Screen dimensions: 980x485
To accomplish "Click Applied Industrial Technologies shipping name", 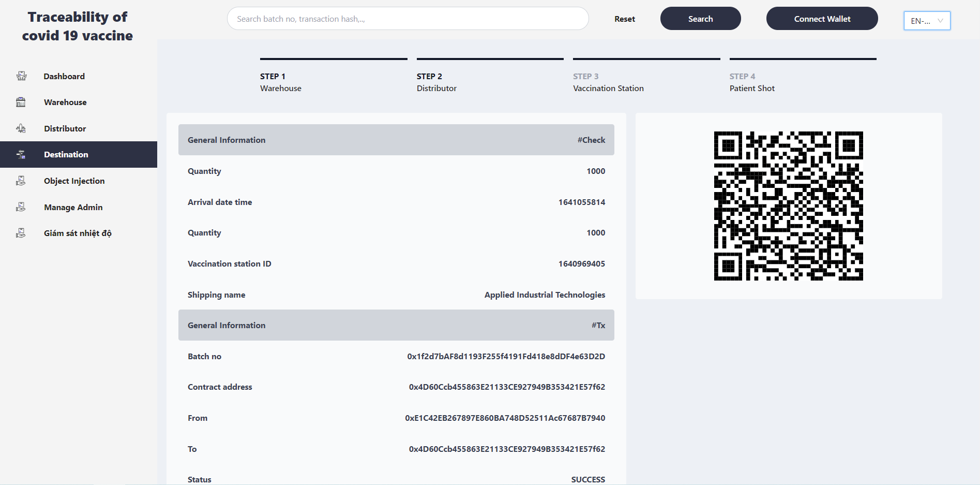I will 545,295.
